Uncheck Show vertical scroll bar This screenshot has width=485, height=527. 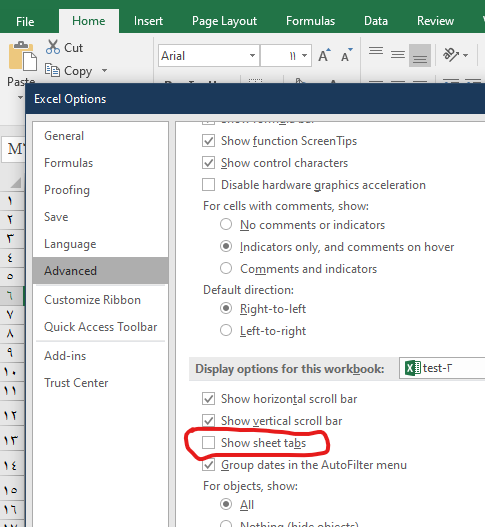[208, 421]
